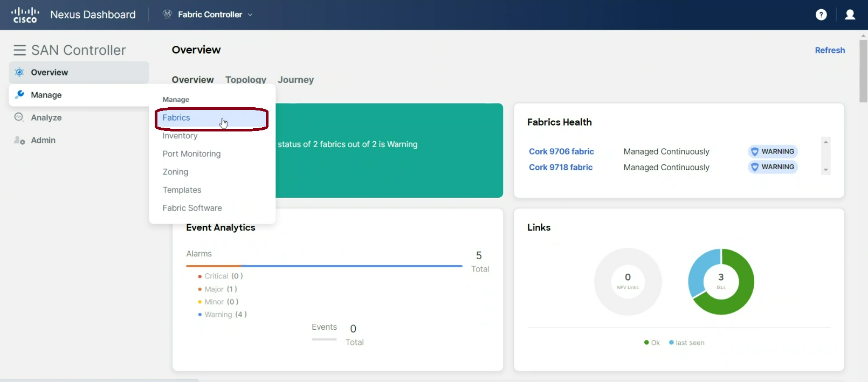Click WARNING badge for Cork 9718 fabric
The width and height of the screenshot is (868, 382).
tap(773, 167)
